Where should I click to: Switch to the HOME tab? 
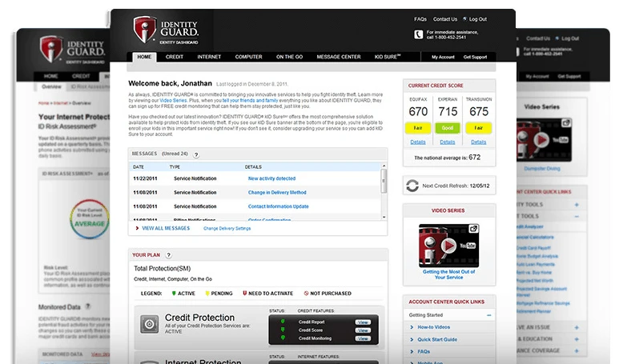click(x=144, y=57)
